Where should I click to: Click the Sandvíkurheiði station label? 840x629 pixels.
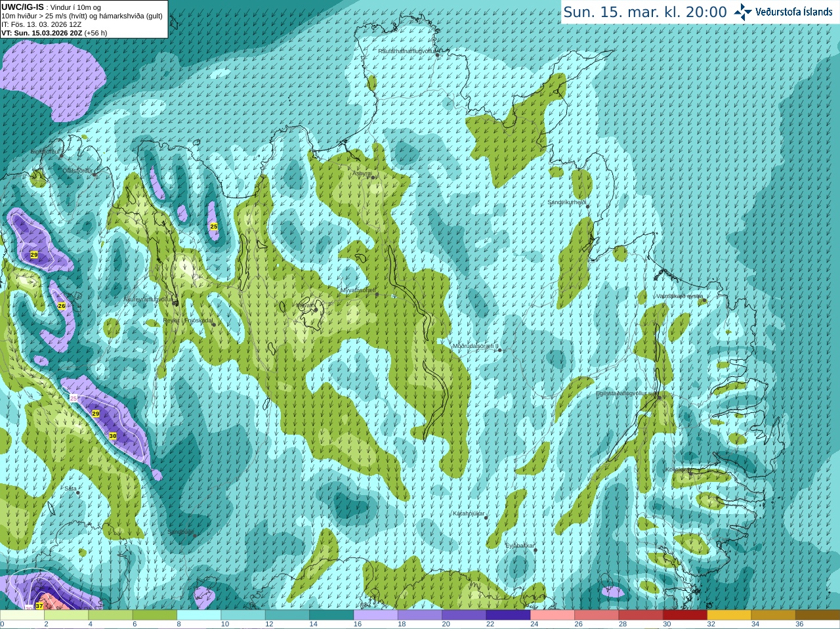coord(566,202)
